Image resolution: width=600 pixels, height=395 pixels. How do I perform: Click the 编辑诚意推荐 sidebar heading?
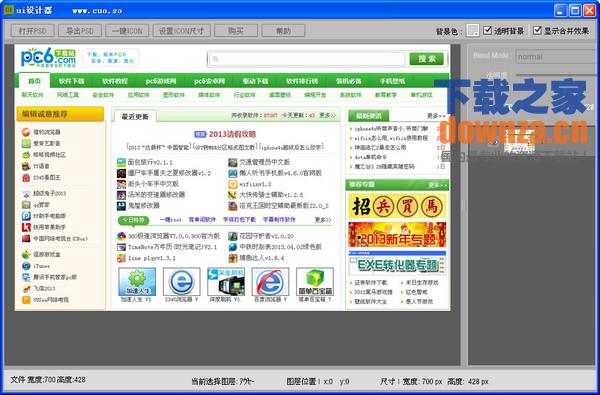click(x=60, y=114)
